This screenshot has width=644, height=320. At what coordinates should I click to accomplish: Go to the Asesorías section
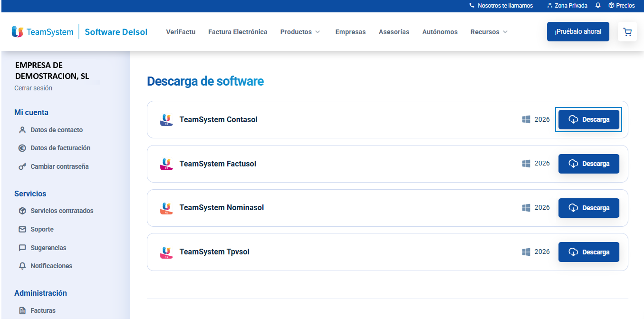(x=394, y=32)
